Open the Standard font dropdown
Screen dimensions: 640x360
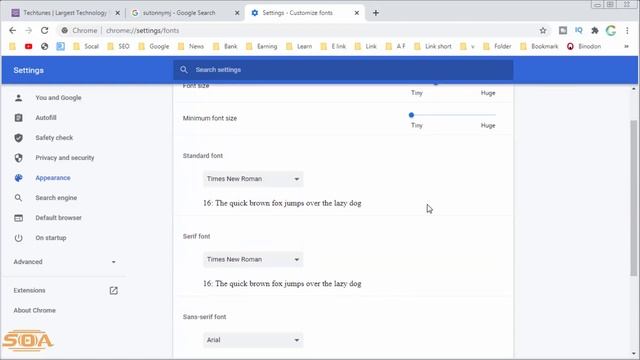253,179
